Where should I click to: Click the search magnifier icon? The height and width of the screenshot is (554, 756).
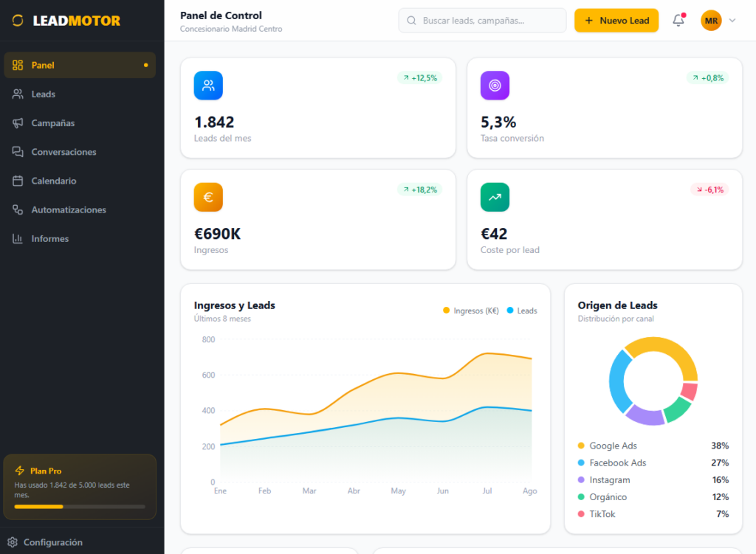tap(411, 20)
